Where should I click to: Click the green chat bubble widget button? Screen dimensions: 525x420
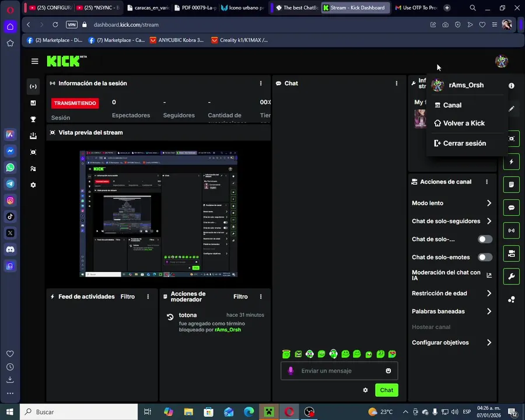tap(511, 208)
